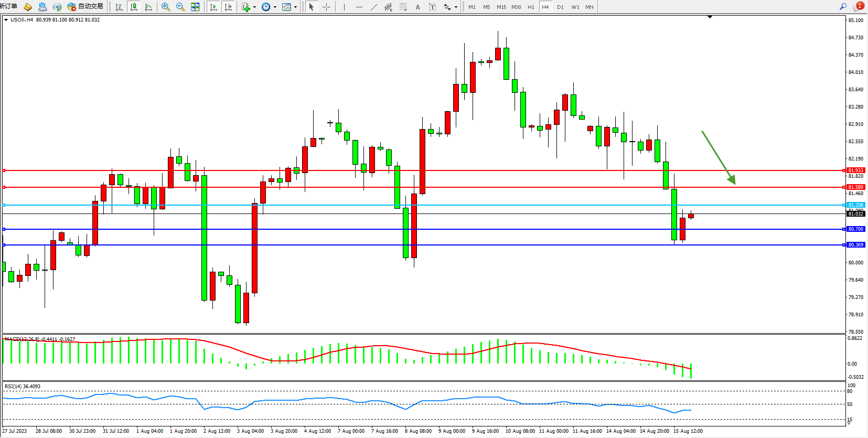Select the Fibonacci retracement tool
The width and height of the screenshot is (868, 438).
tap(403, 7)
